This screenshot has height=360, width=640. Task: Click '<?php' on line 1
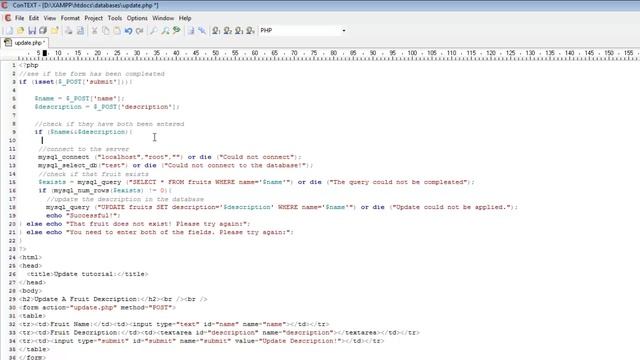pyautogui.click(x=29, y=65)
